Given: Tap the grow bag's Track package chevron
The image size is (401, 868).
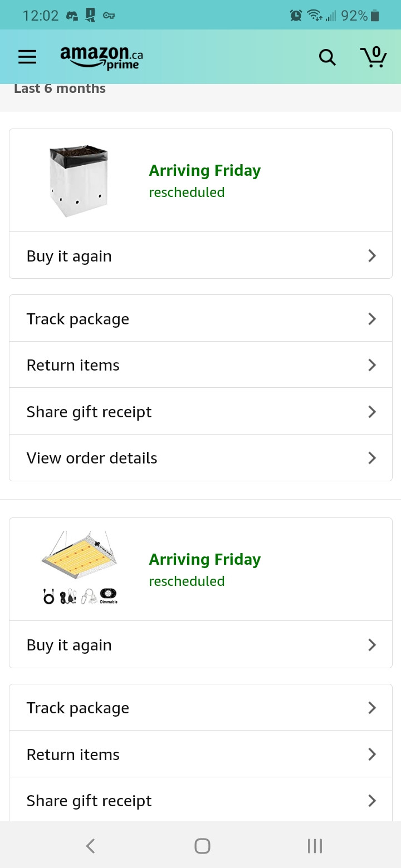Looking at the screenshot, I should [372, 319].
